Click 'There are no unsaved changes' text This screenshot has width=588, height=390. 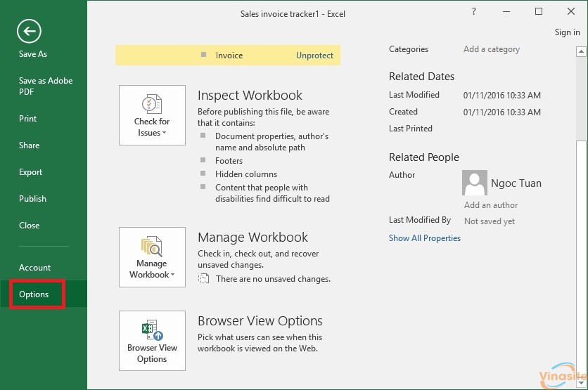tap(273, 279)
